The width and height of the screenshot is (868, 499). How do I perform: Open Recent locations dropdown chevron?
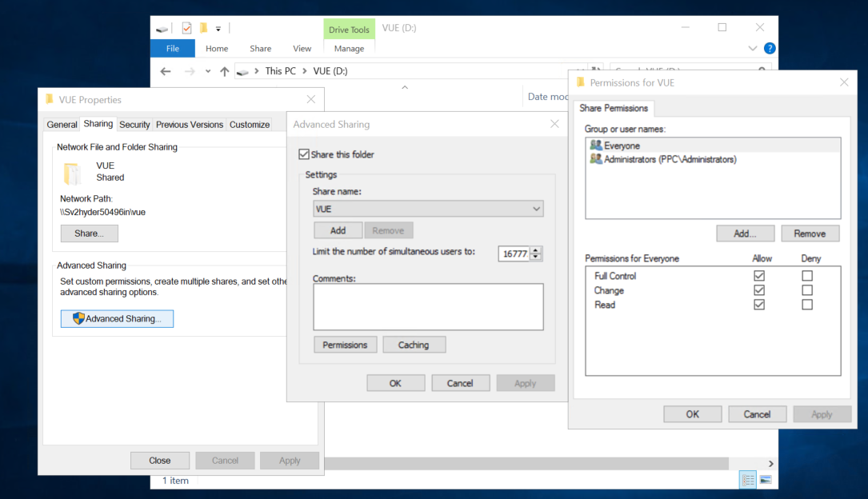click(207, 71)
